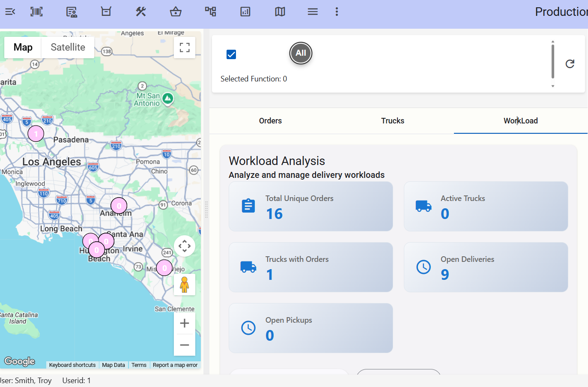The width and height of the screenshot is (588, 387).
Task: Click the tools (wrench and hammer) icon
Action: point(140,12)
